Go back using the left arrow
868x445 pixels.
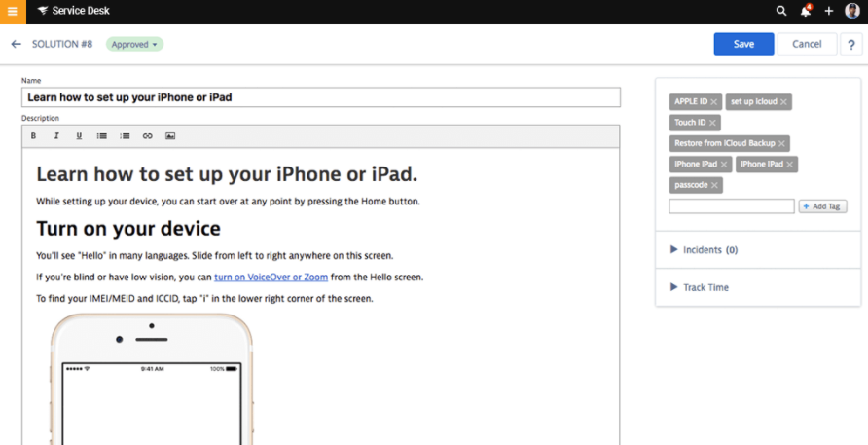16,44
